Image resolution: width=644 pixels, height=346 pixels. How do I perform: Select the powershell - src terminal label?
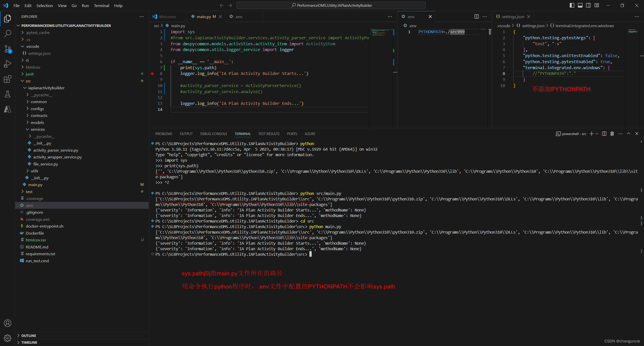point(571,134)
